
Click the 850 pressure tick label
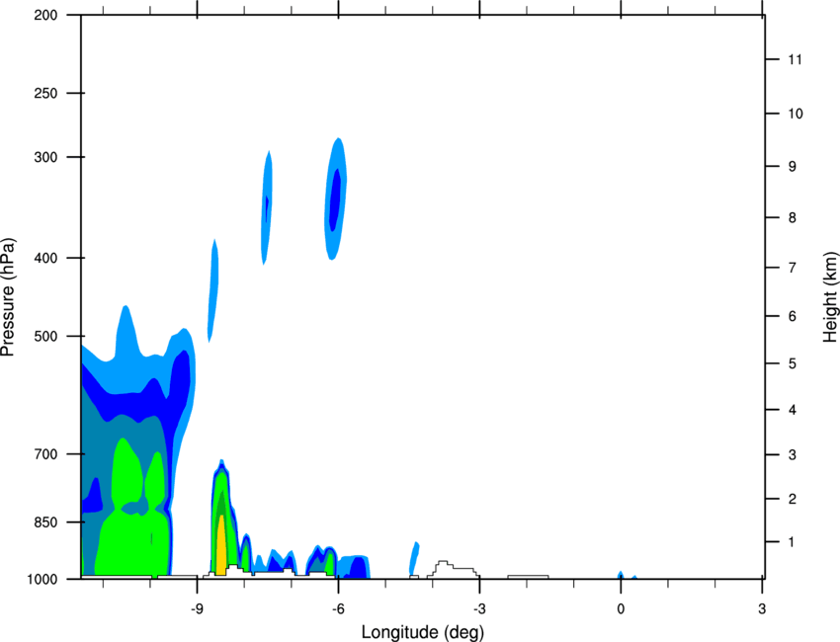click(x=45, y=522)
